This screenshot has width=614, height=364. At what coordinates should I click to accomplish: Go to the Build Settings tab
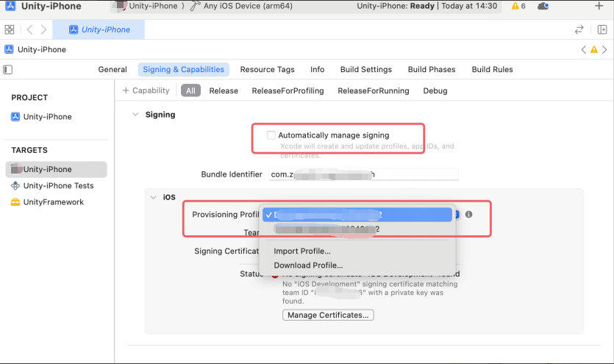tap(365, 70)
